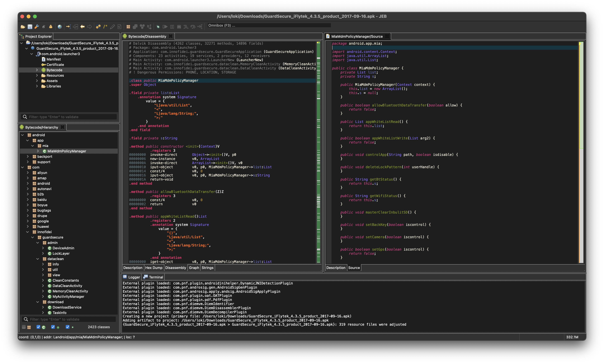Expand the Resources folder in Project Explorer
The image size is (604, 364).
pyautogui.click(x=37, y=75)
